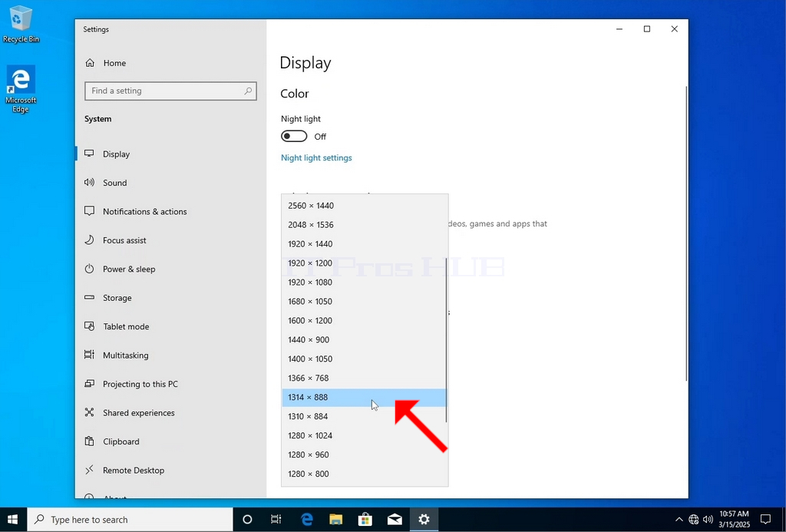Choose 2048 × 1536 resolution

click(364, 225)
